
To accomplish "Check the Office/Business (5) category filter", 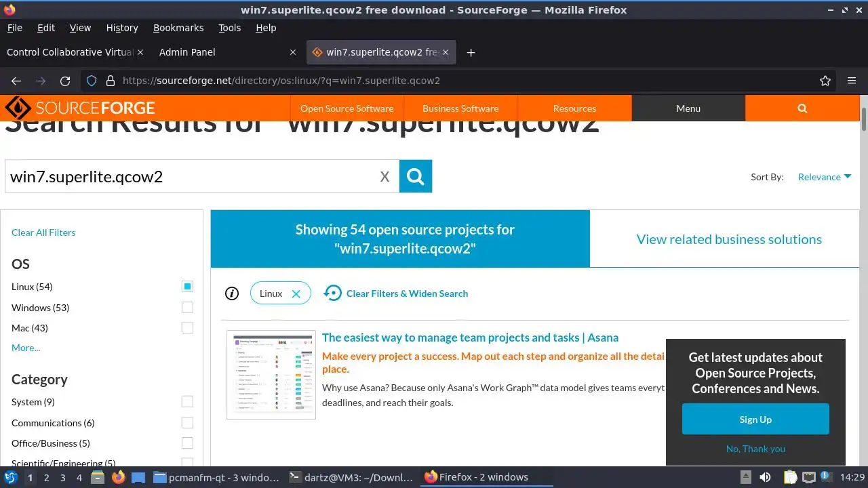I will tap(187, 443).
